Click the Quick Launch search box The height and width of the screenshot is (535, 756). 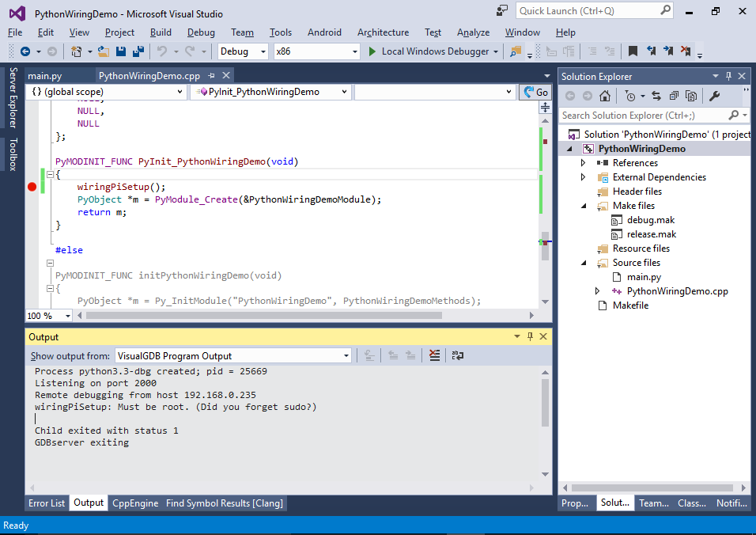tap(587, 11)
